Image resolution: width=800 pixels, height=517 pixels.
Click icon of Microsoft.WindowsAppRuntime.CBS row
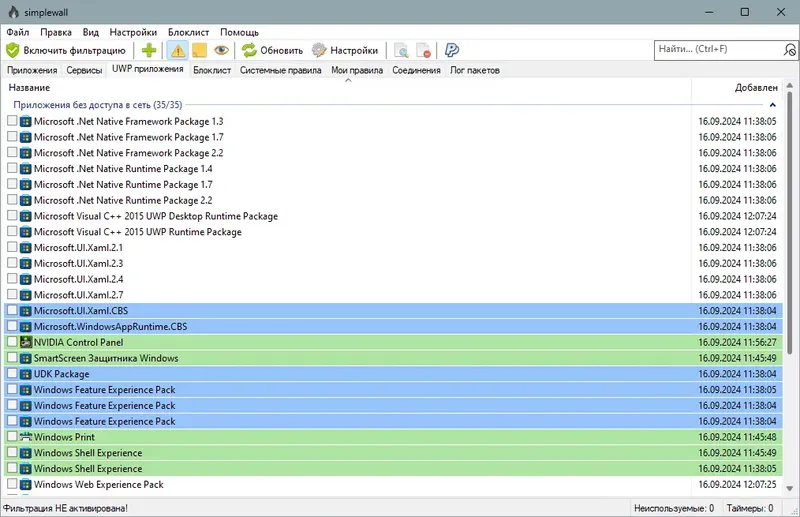[26, 326]
